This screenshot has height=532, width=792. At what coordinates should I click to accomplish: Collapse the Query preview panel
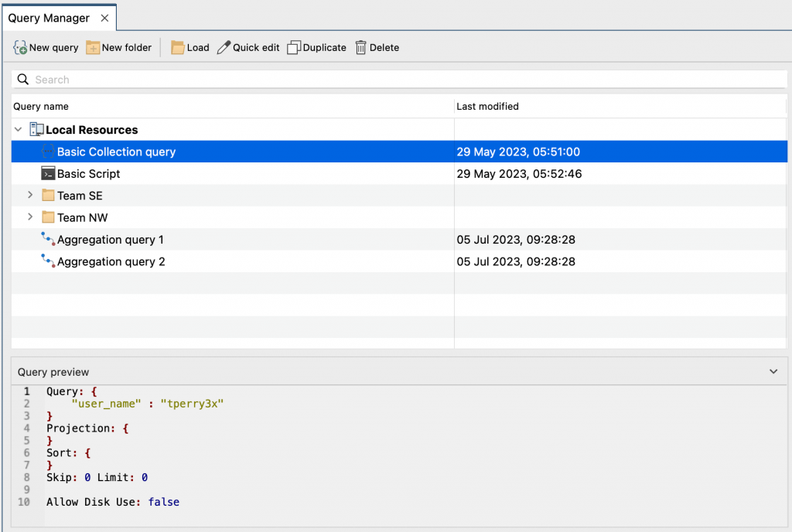(773, 371)
